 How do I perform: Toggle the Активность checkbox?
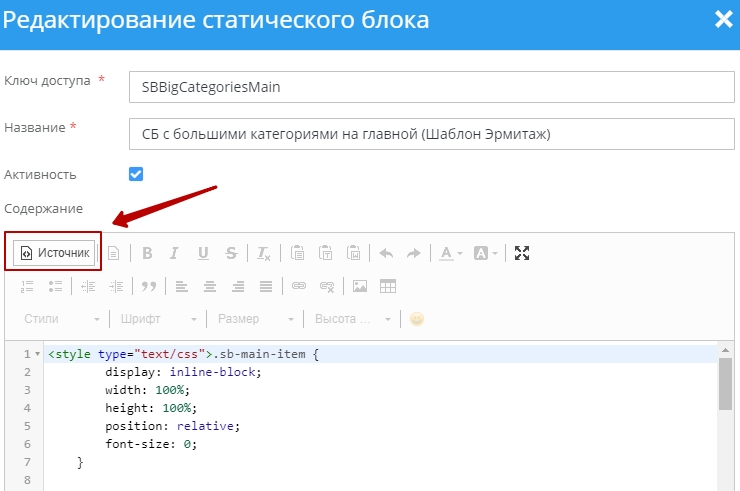point(136,174)
